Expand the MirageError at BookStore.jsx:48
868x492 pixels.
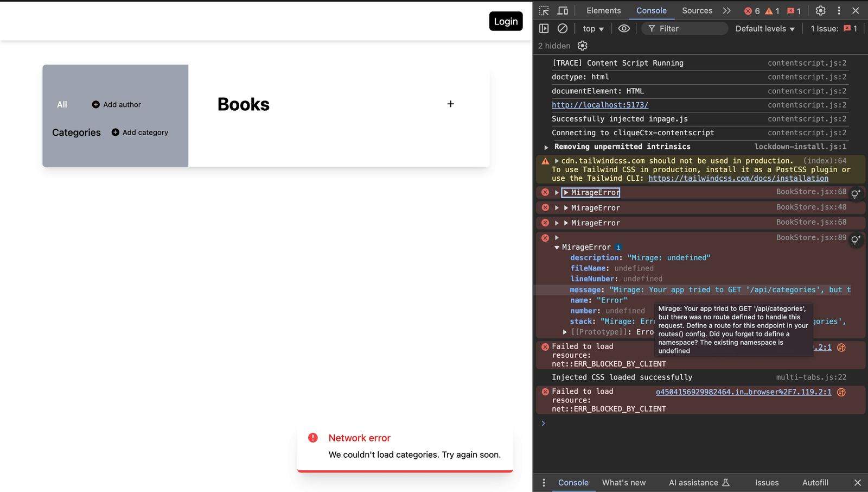pos(557,207)
